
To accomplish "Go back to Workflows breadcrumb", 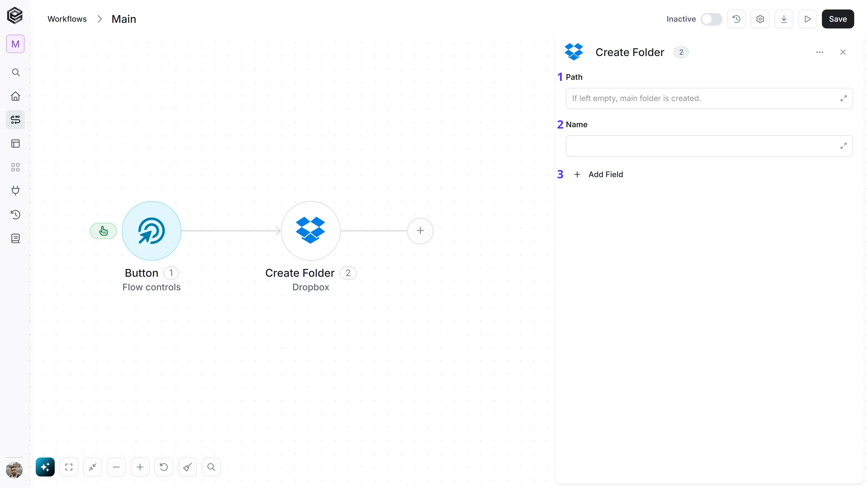I will [67, 19].
